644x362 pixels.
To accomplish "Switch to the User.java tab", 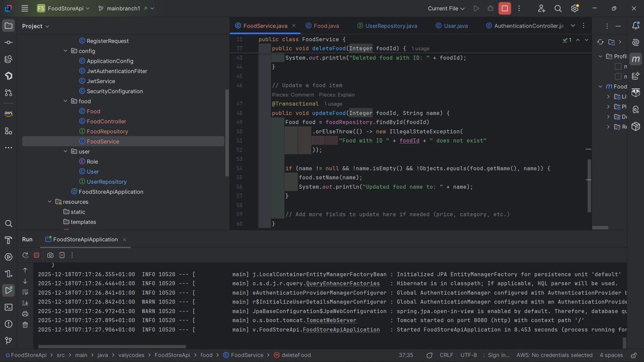I will pyautogui.click(x=451, y=26).
